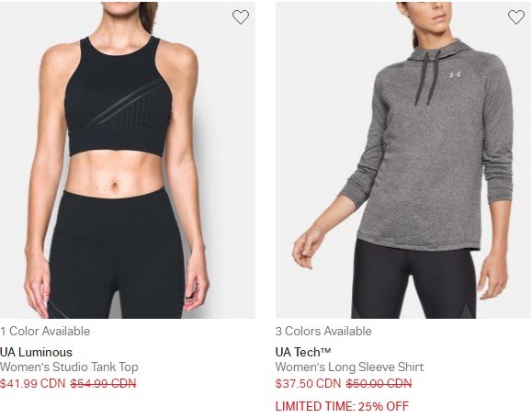
Task: Open the gray long sleeve hoodie product photo
Action: 403,160
